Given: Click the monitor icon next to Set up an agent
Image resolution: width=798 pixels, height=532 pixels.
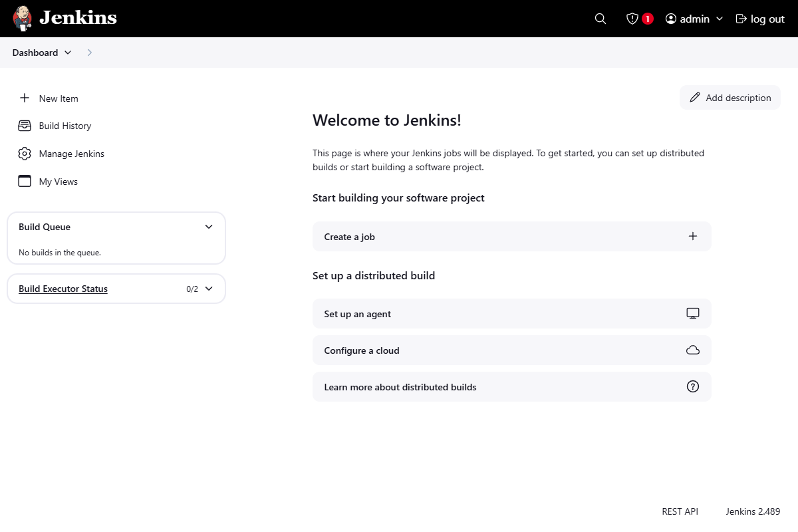Looking at the screenshot, I should 693,313.
